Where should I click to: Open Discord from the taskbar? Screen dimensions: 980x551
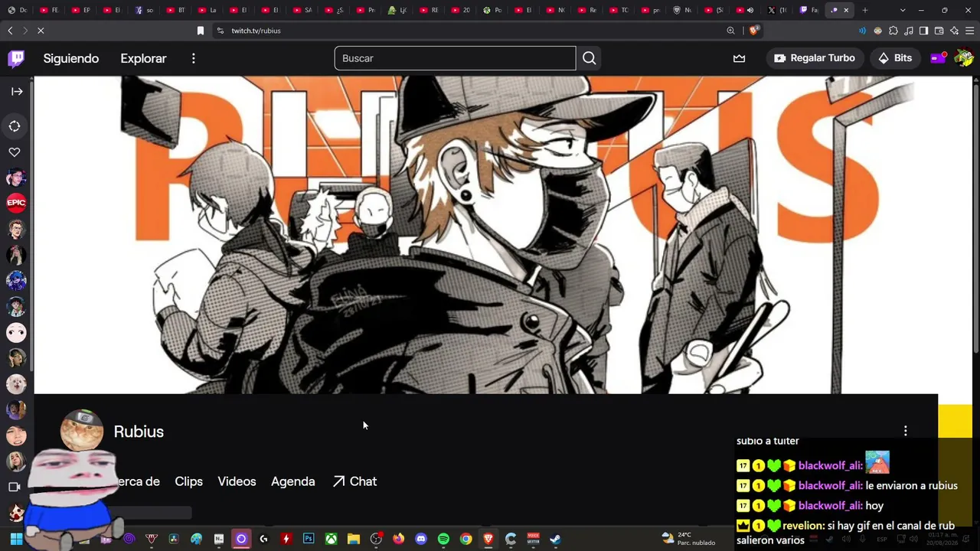pos(420,539)
